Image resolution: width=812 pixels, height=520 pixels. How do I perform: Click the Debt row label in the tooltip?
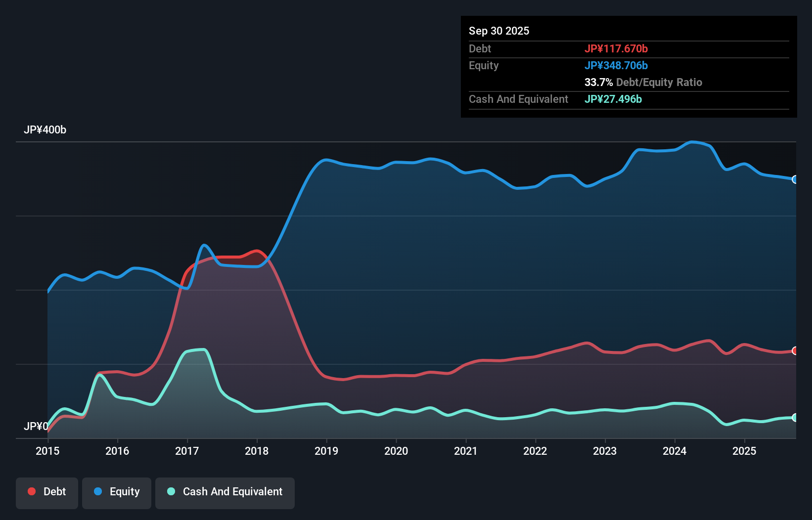pyautogui.click(x=480, y=48)
